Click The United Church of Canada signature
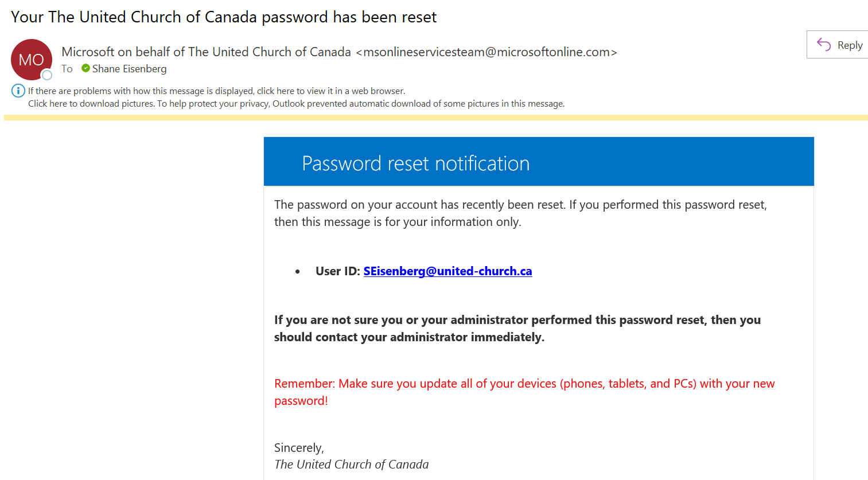Image resolution: width=868 pixels, height=480 pixels. click(x=351, y=465)
